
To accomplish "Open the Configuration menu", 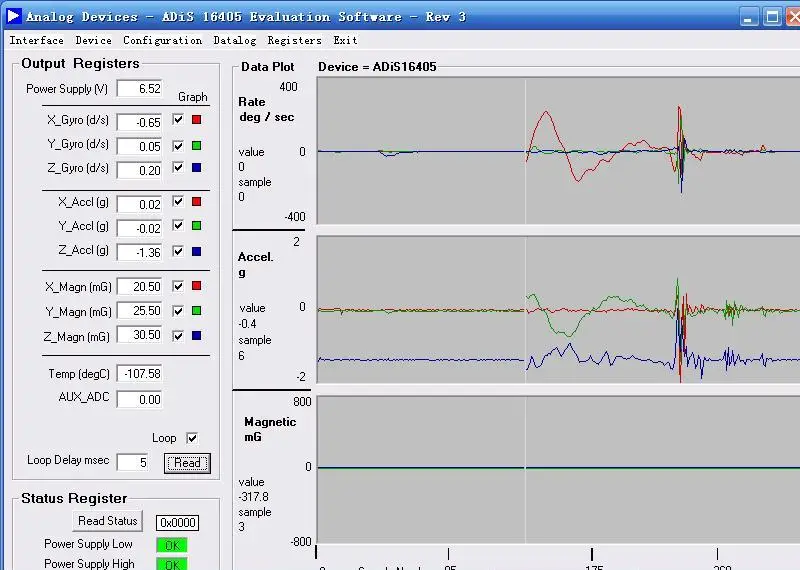I will pos(162,41).
